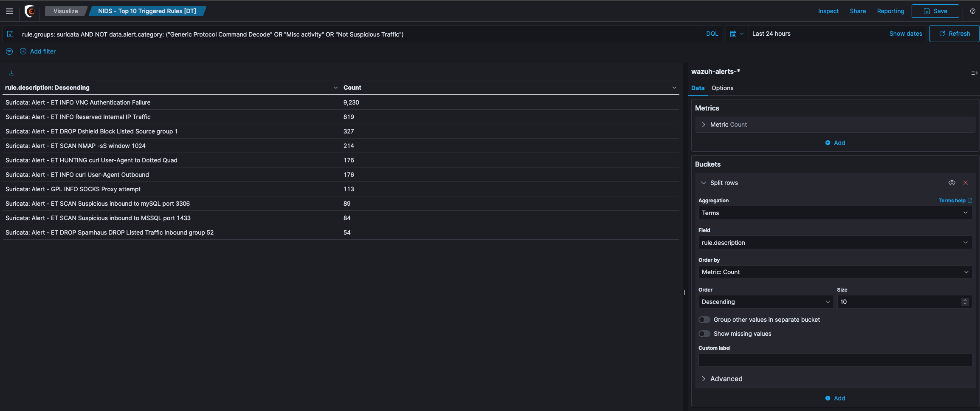Switch to the Options tab
The image size is (980, 411).
click(722, 88)
